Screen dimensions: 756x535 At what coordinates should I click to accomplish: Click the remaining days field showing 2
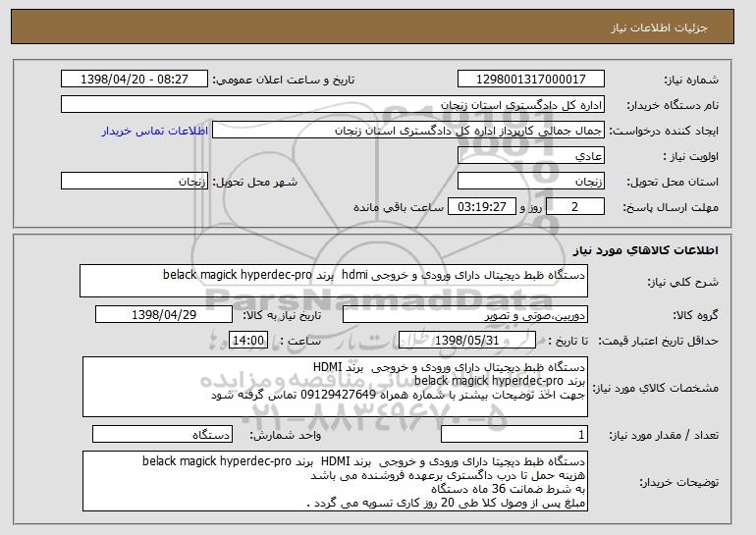pyautogui.click(x=574, y=207)
